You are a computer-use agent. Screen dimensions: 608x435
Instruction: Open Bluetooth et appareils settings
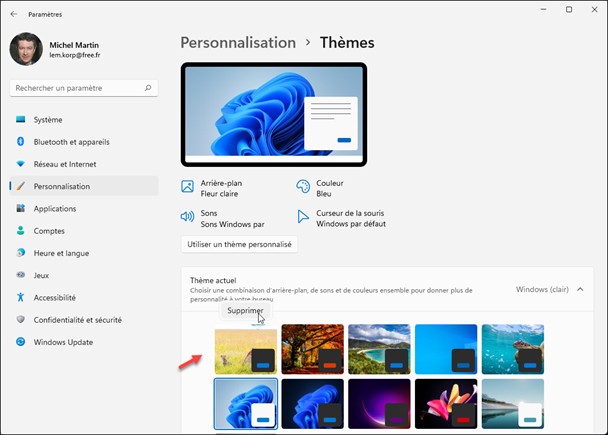click(x=84, y=142)
